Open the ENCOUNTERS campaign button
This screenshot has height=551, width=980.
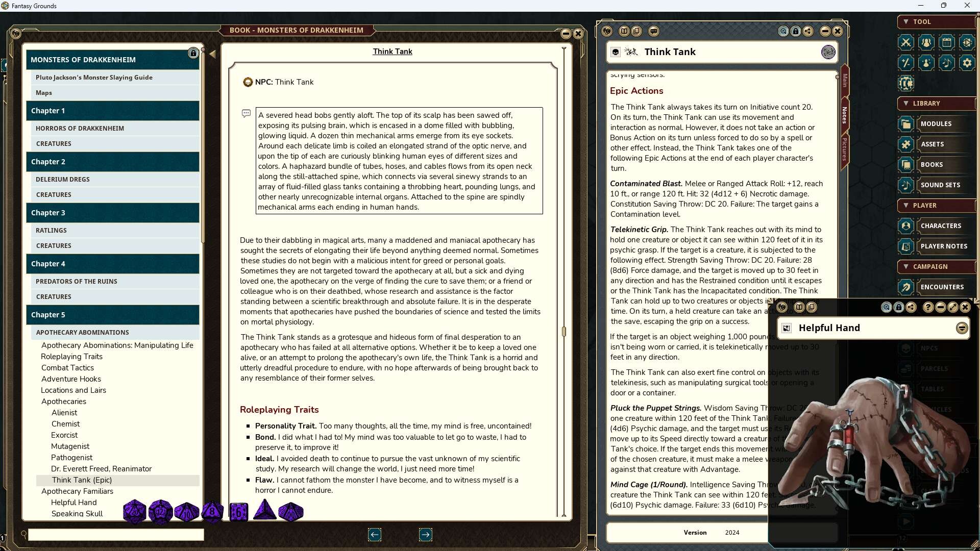point(947,287)
